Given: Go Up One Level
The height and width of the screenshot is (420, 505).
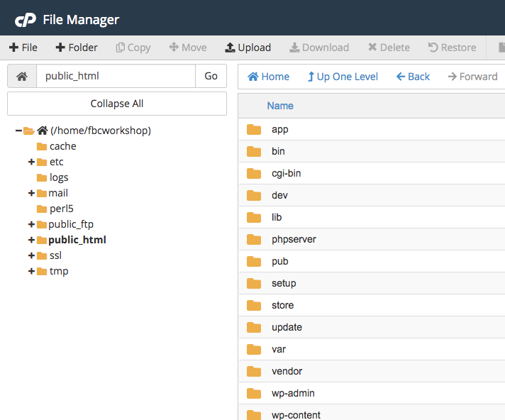Looking at the screenshot, I should click(x=343, y=77).
